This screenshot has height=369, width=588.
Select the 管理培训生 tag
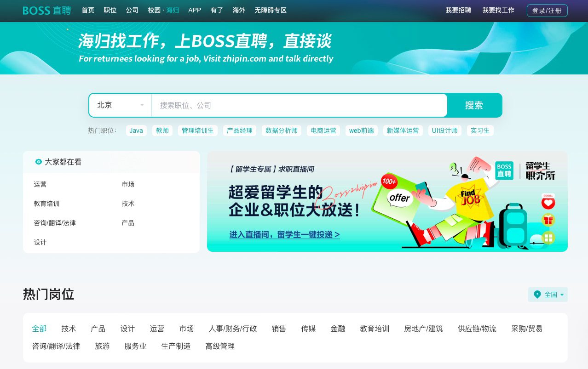[x=198, y=131]
